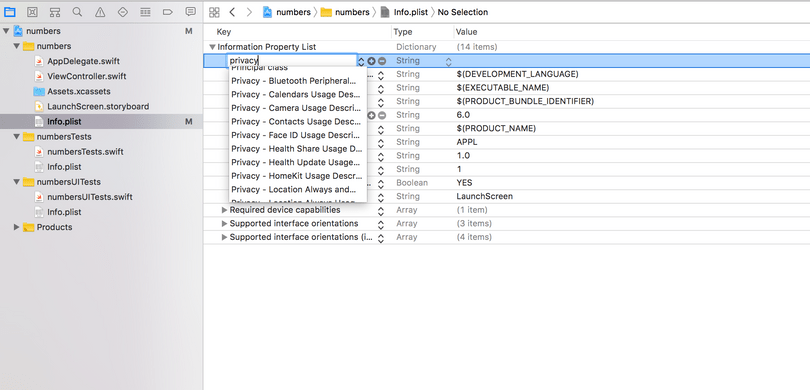The width and height of the screenshot is (810, 390).
Task: Click the minus button on the privacy row
Action: coord(382,61)
